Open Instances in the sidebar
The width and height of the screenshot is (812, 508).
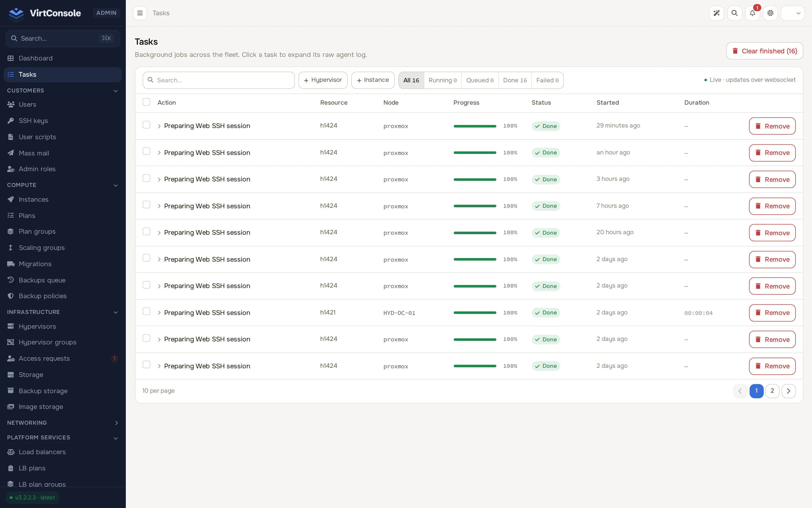(63, 200)
